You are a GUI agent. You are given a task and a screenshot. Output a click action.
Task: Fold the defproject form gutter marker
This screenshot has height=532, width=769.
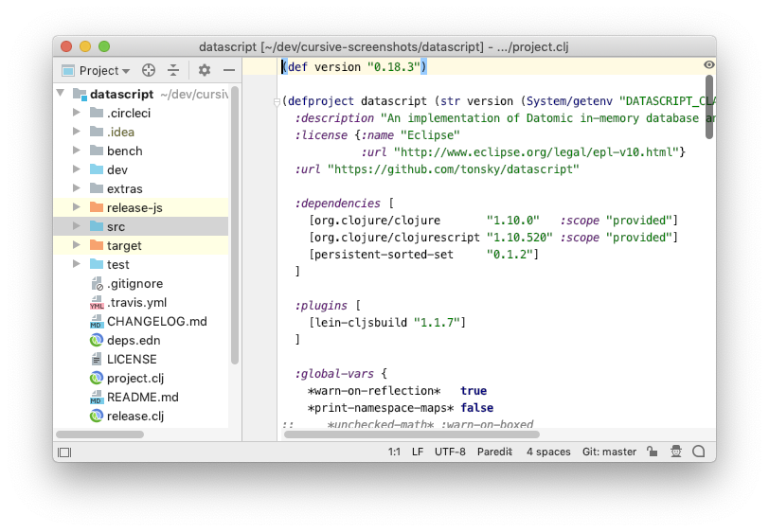277,101
